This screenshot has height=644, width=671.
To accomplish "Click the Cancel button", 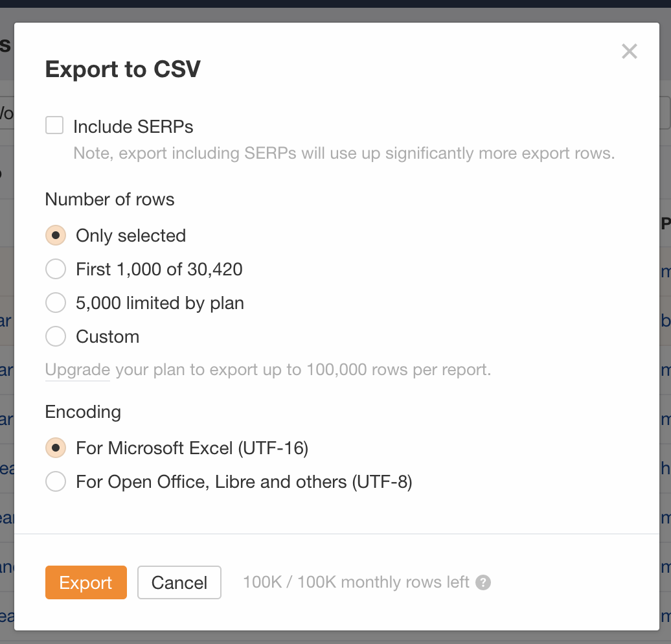I will click(x=179, y=582).
